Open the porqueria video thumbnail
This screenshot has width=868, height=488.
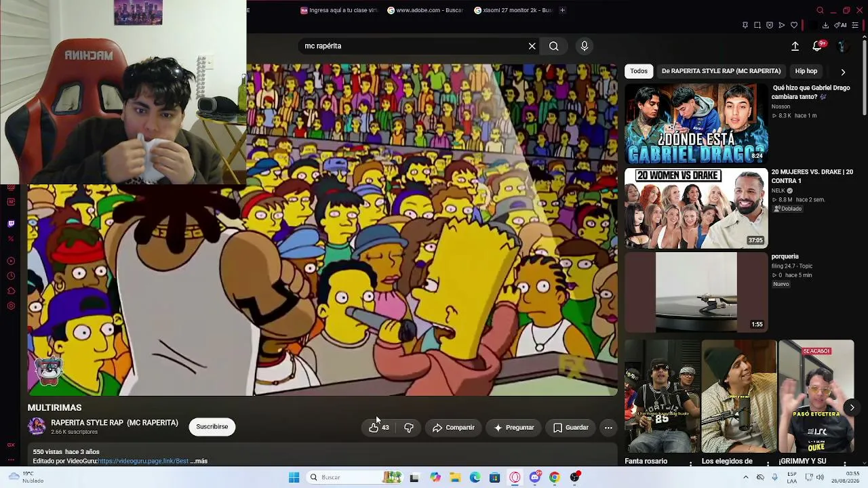696,292
